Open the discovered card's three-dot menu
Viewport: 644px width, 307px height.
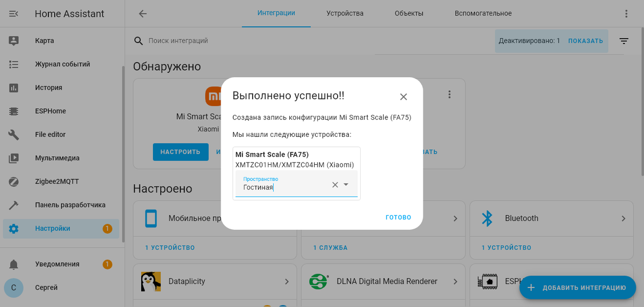[x=450, y=94]
